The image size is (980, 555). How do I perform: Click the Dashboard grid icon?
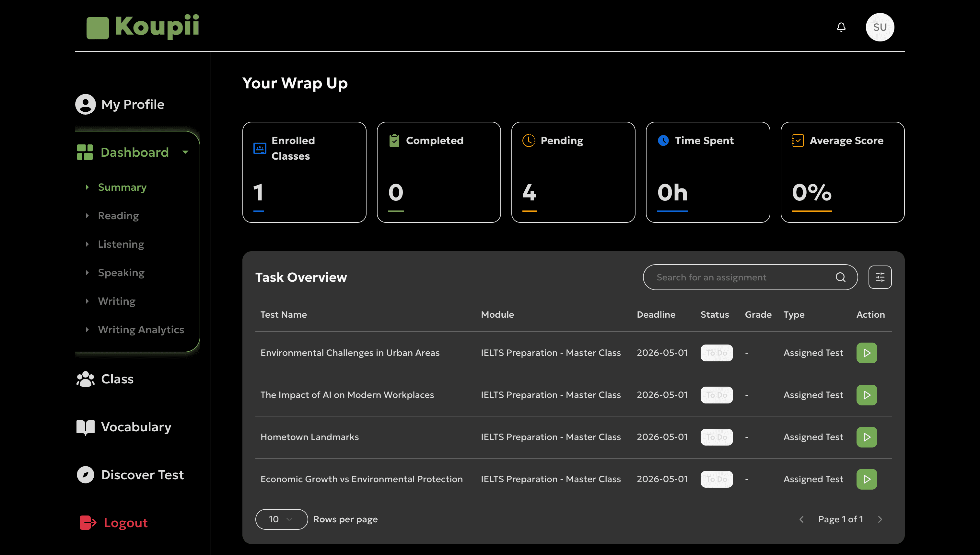[85, 152]
